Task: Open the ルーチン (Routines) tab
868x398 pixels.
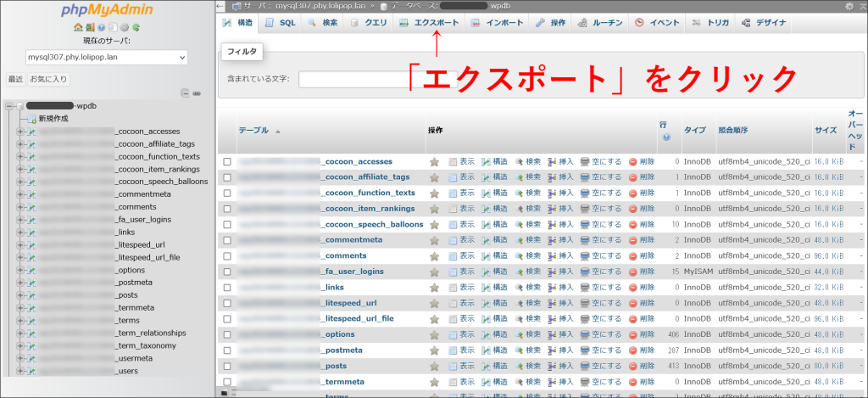Action: tap(600, 23)
